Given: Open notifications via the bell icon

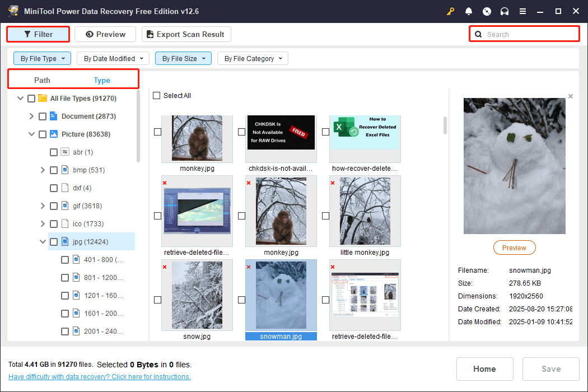Looking at the screenshot, I should coord(469,11).
